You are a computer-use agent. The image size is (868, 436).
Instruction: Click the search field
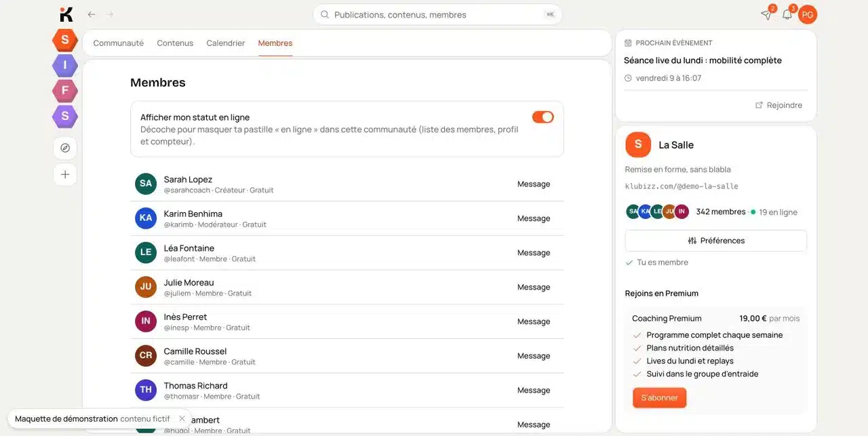click(x=437, y=14)
